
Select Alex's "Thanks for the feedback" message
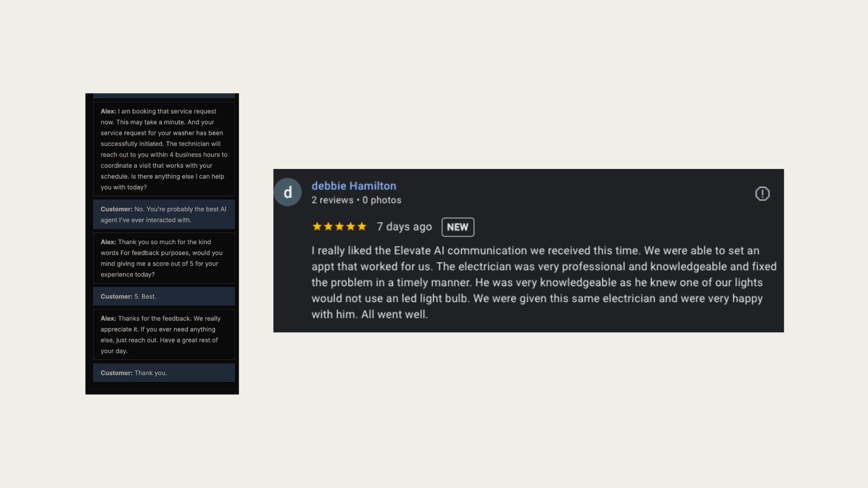pos(164,334)
